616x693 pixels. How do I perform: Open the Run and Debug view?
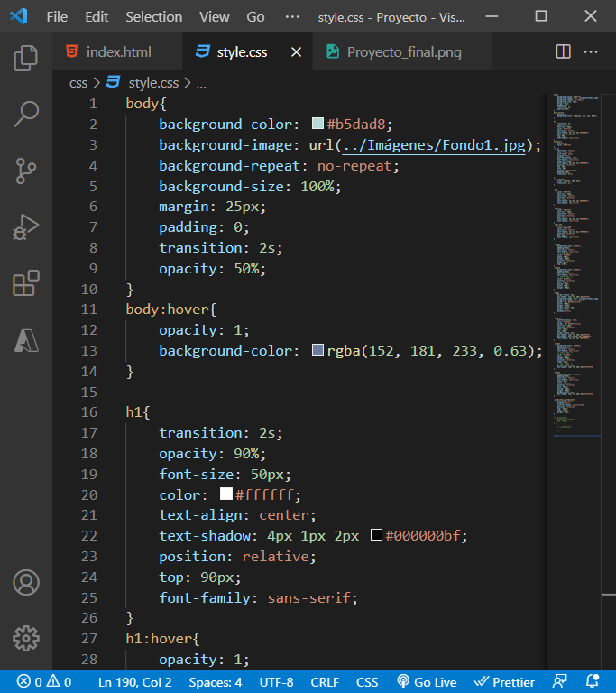tap(25, 227)
